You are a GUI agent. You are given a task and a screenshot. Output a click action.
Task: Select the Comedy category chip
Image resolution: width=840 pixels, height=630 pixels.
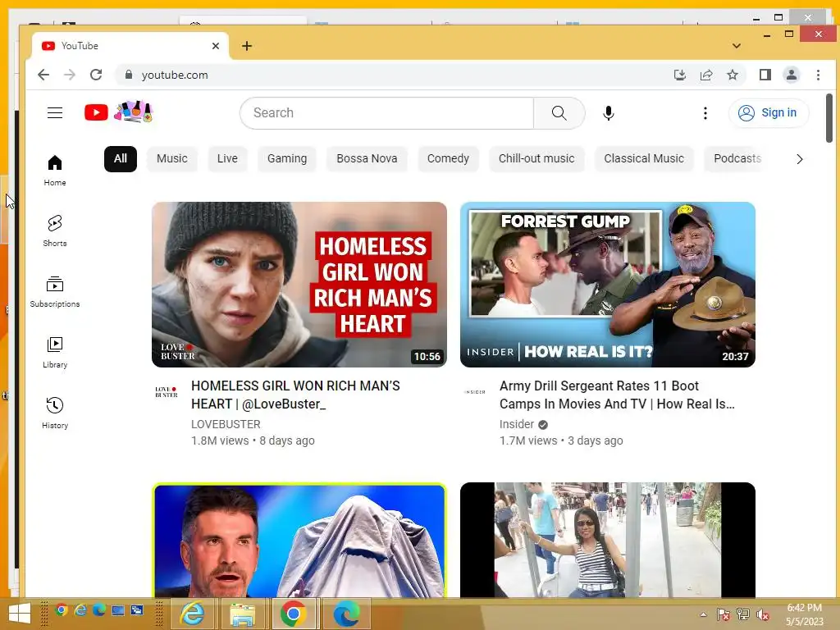(x=448, y=159)
